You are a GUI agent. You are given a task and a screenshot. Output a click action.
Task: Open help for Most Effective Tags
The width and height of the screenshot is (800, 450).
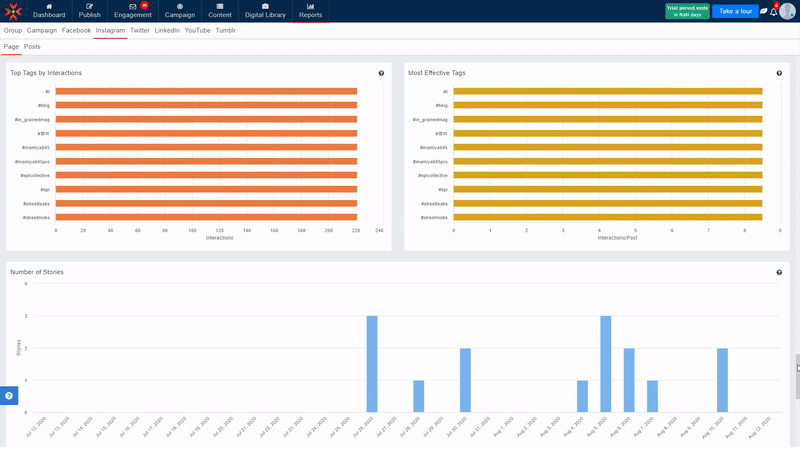[x=779, y=73]
